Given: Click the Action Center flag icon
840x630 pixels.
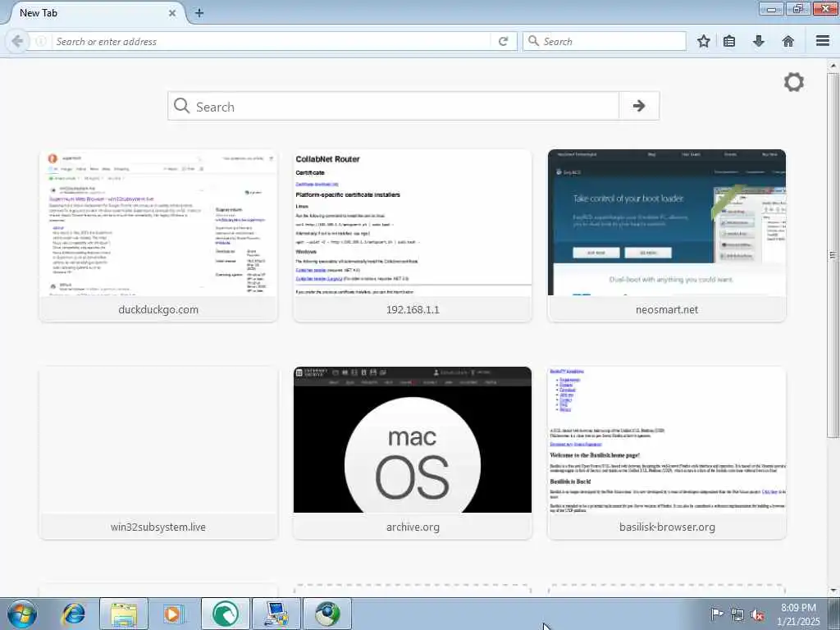Looking at the screenshot, I should [x=717, y=614].
